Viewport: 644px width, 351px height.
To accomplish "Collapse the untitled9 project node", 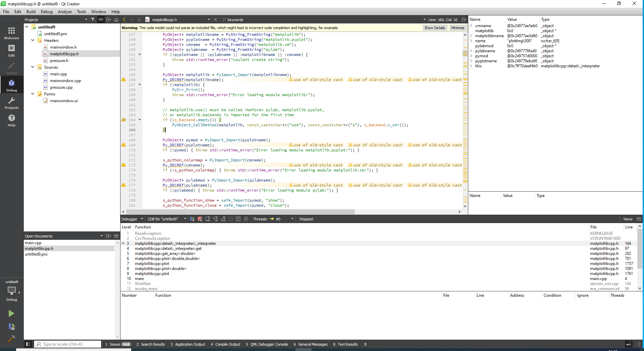I will pos(27,27).
